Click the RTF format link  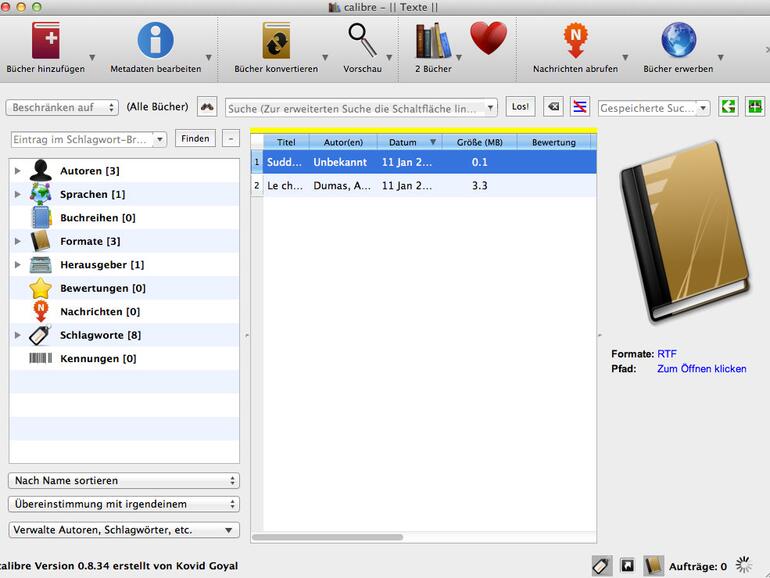(666, 354)
